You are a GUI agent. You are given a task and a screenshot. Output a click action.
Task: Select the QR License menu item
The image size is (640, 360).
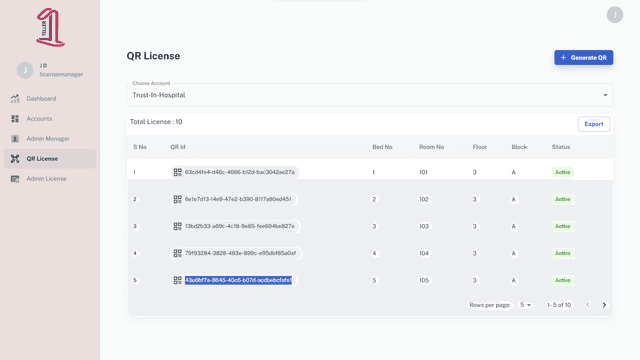pos(50,158)
